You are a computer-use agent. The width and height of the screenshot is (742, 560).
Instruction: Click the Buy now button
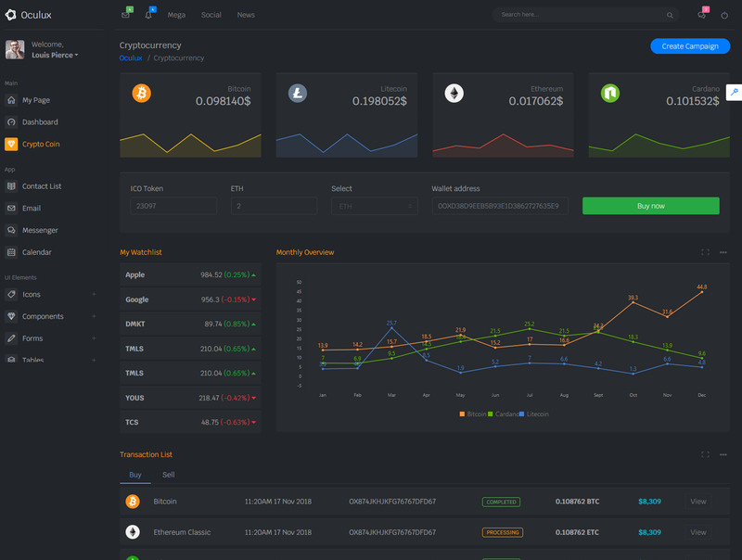[651, 206]
